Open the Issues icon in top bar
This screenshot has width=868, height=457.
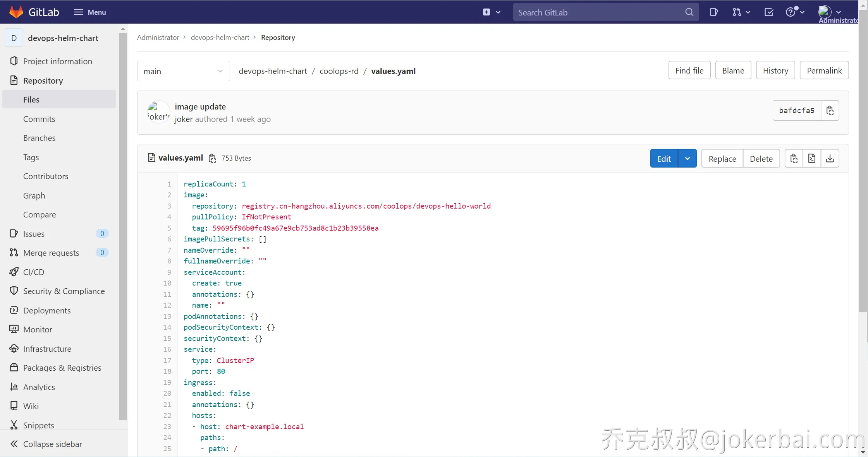[713, 12]
